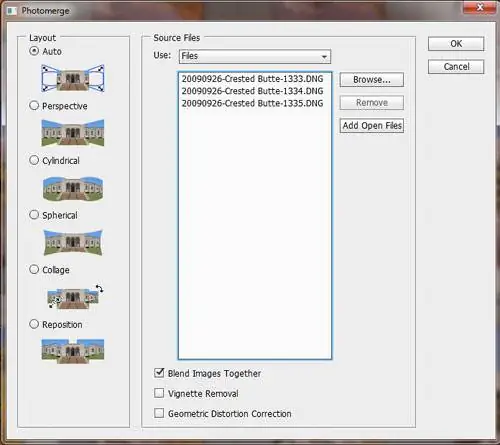
Task: Click the Photomerge title bar icon
Action: pyautogui.click(x=12, y=11)
